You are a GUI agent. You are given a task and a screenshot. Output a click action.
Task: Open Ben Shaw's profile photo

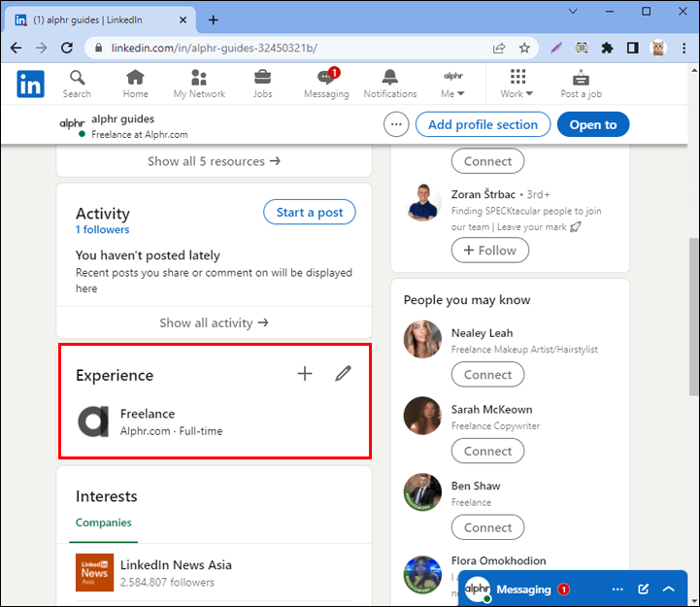tap(422, 491)
